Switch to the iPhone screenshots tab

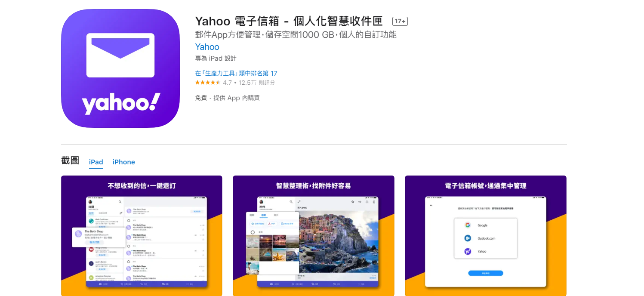pos(124,162)
